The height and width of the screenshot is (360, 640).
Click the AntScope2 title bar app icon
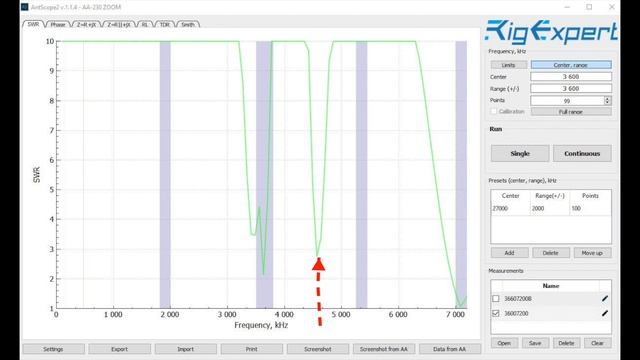pyautogui.click(x=25, y=7)
